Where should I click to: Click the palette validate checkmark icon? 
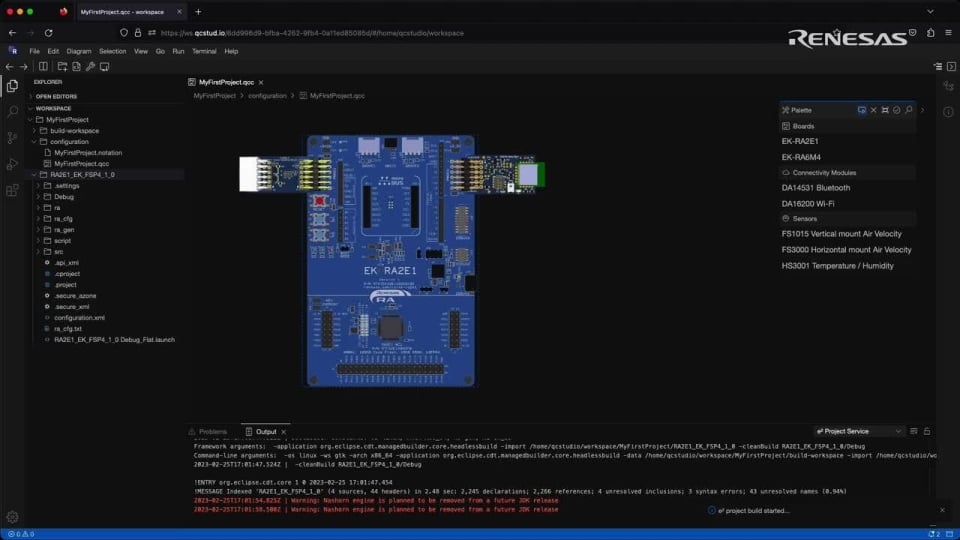(896, 110)
